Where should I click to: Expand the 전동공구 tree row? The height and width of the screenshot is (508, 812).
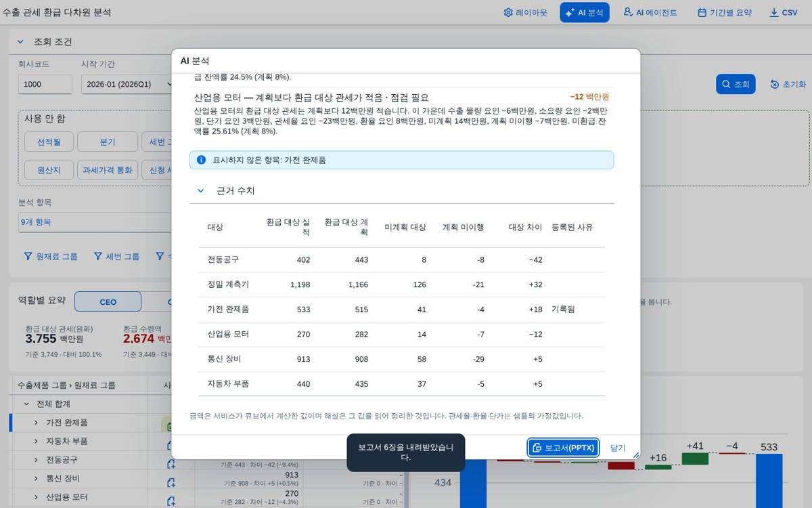(36, 459)
